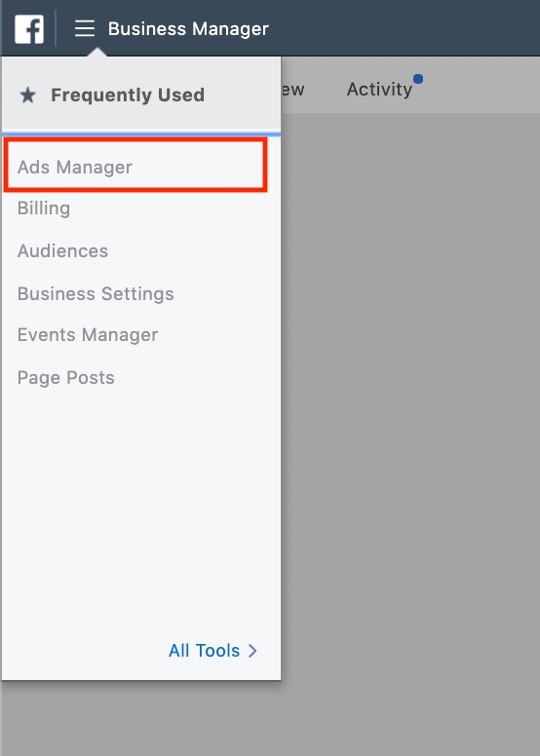
Task: Click the empty area below Page Posts
Action: (141, 507)
